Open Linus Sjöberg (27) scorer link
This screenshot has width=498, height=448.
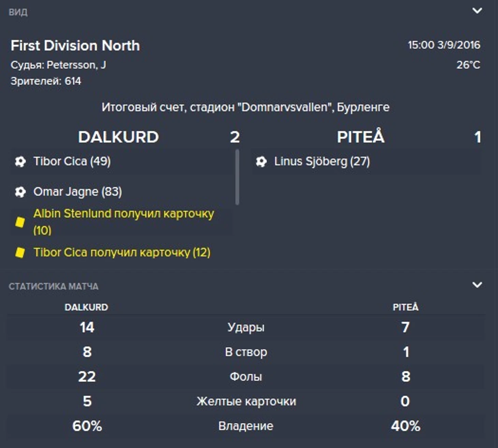coord(322,161)
